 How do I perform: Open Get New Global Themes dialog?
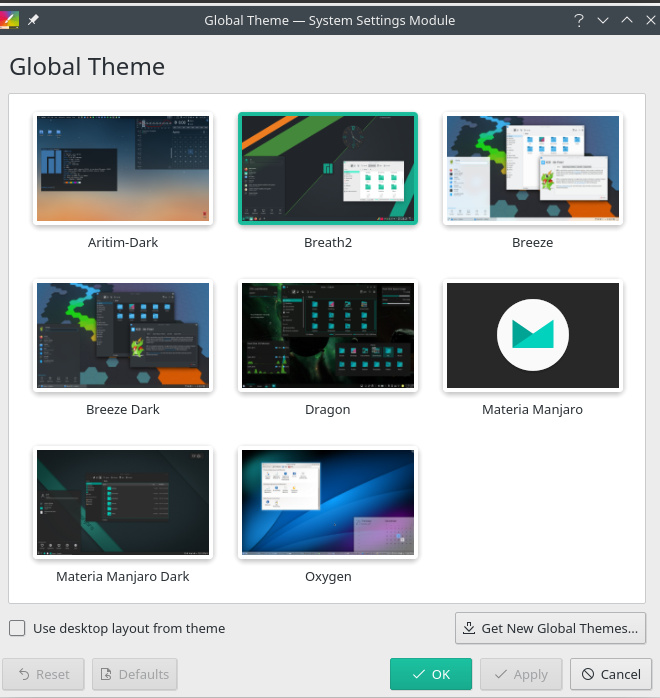[x=550, y=629]
